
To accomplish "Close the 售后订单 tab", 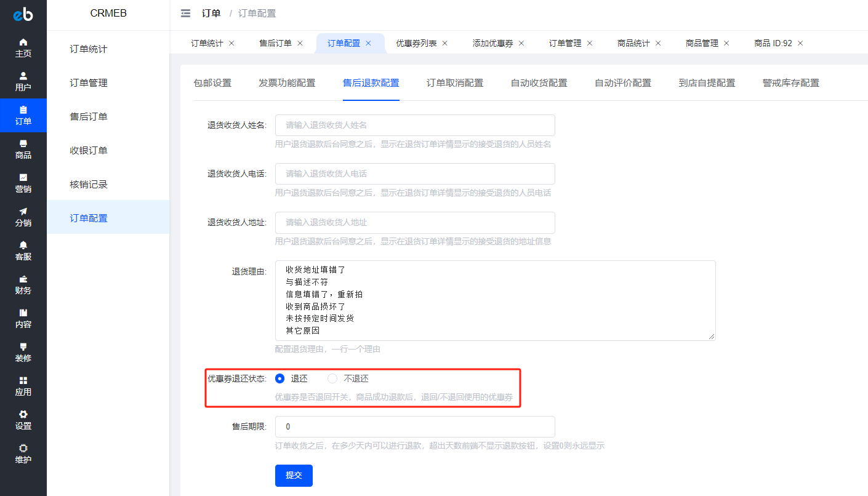I will [x=300, y=43].
